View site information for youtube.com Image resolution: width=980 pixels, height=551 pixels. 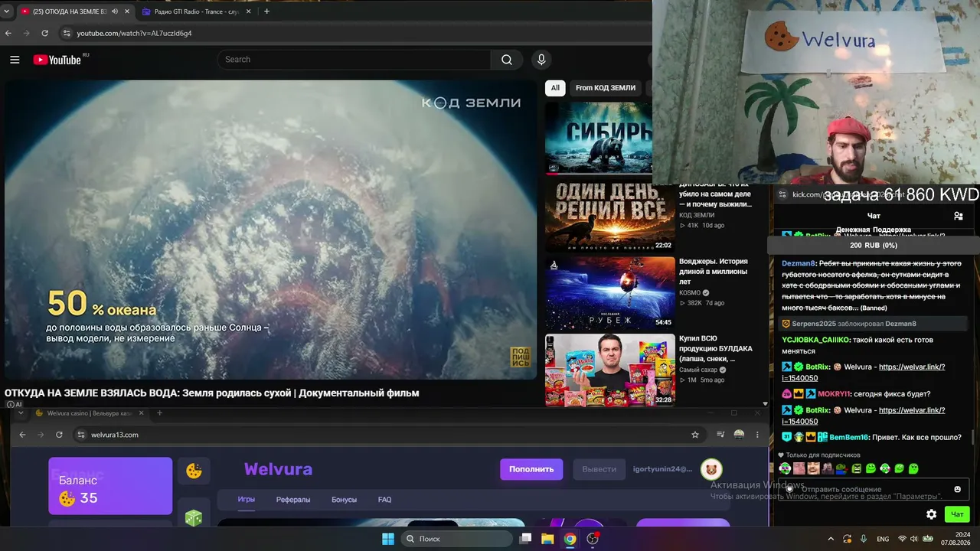point(67,34)
